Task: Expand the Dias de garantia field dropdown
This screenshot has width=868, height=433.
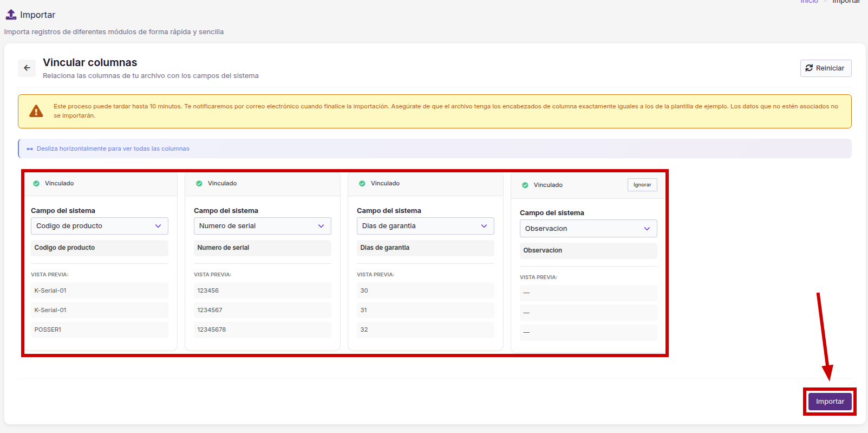Action: tap(426, 226)
